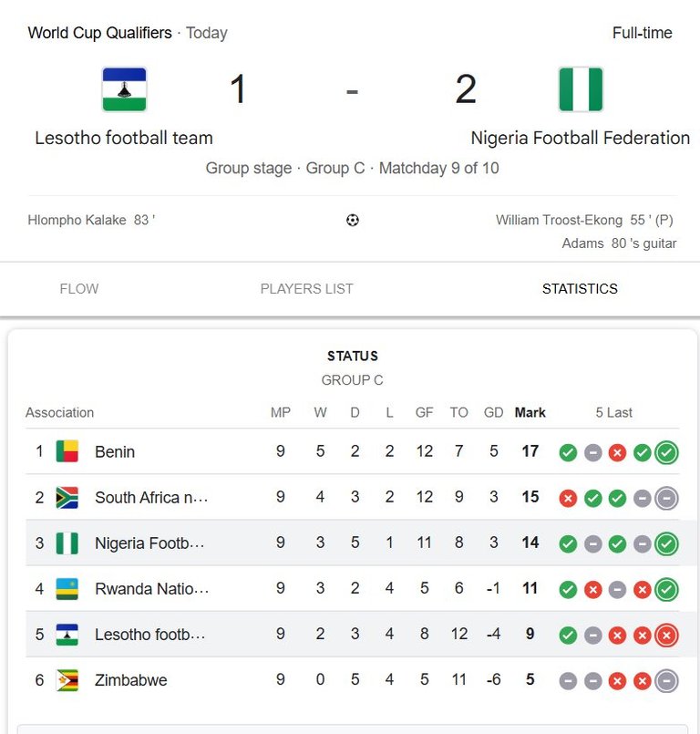Open the PLAYERS LIST tab
This screenshot has width=700, height=734.
(x=306, y=289)
